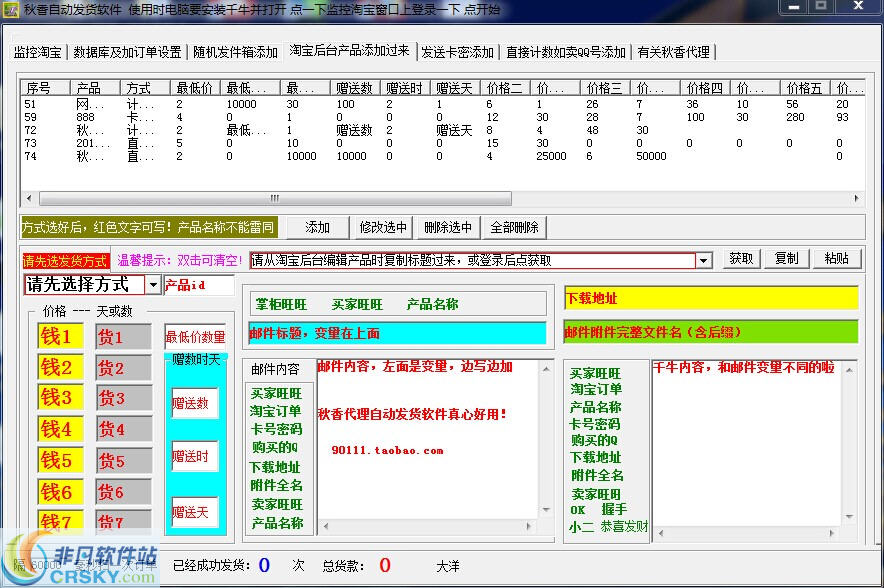This screenshot has height=588, width=884.
Task: Select the 淘宝后台产品添加过来 tab
Action: (x=349, y=50)
